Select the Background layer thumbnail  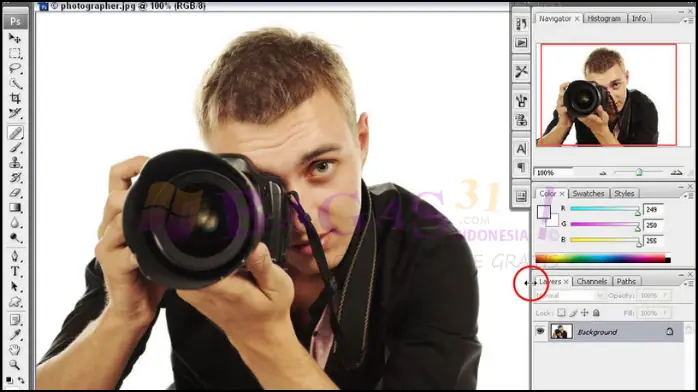click(x=561, y=331)
